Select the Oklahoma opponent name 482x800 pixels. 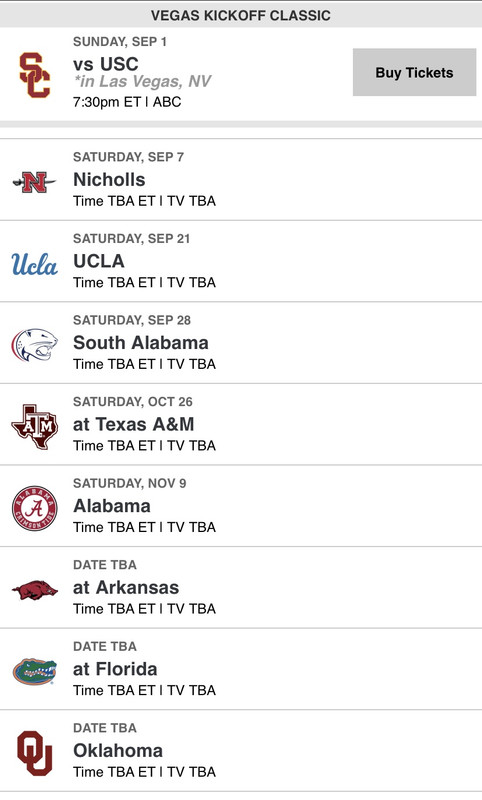coord(118,751)
